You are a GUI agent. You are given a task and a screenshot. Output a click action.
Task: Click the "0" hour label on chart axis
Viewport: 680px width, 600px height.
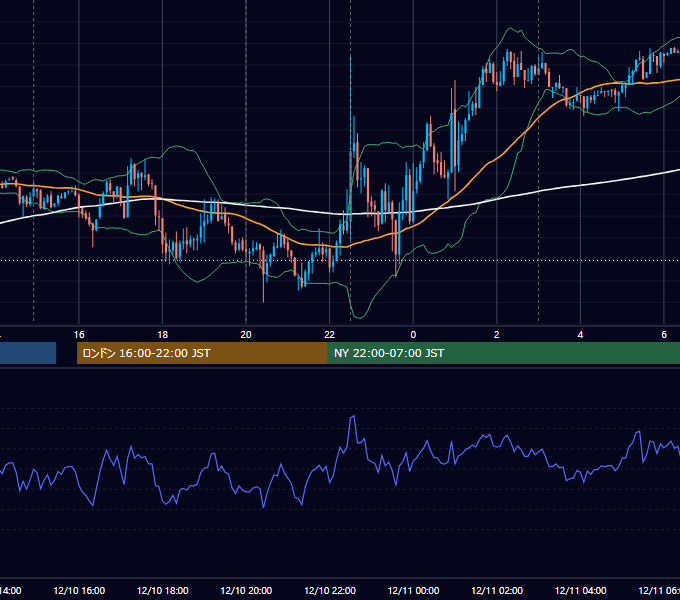(413, 335)
